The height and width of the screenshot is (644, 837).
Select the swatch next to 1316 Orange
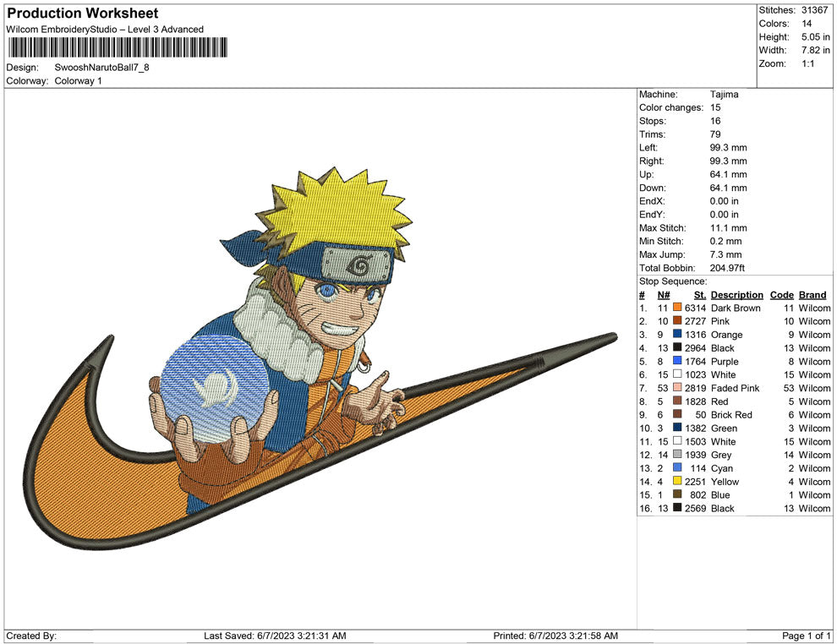point(677,334)
